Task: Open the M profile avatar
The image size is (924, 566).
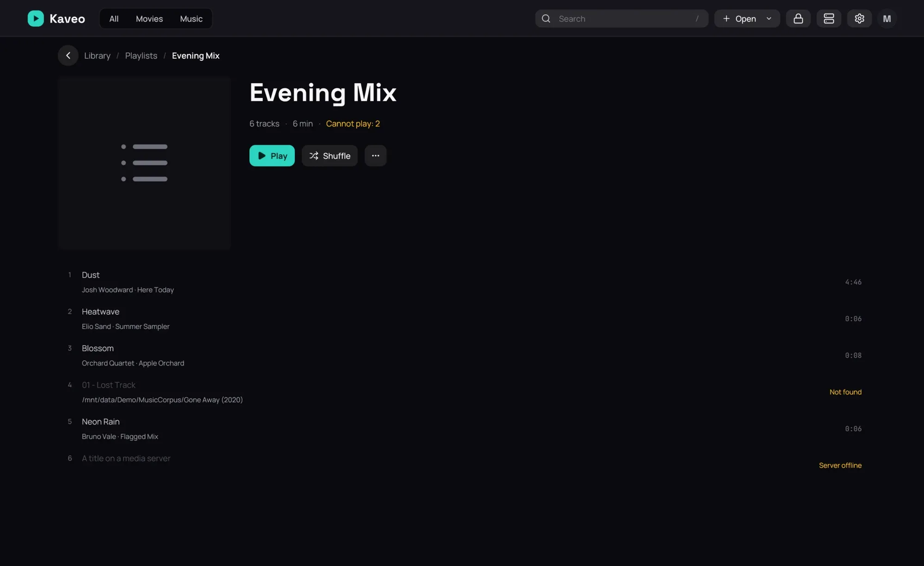Action: tap(887, 18)
